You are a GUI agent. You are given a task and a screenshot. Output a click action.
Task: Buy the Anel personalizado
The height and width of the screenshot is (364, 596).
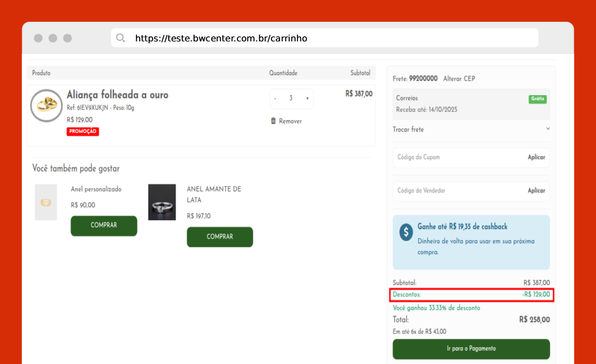click(x=104, y=226)
